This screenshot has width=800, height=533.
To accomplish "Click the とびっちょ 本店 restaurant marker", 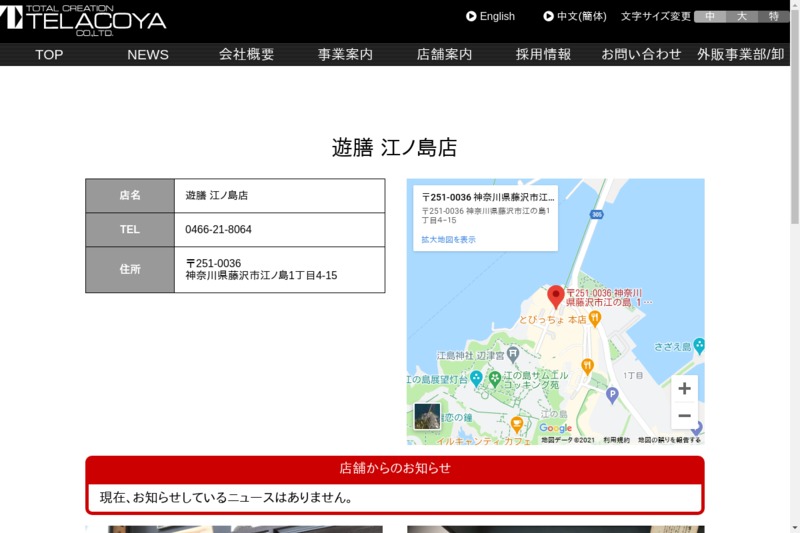I will click(595, 318).
